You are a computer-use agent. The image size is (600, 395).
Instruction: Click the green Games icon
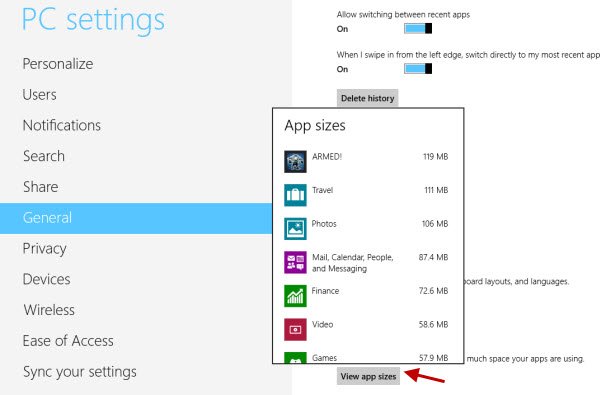click(x=295, y=357)
